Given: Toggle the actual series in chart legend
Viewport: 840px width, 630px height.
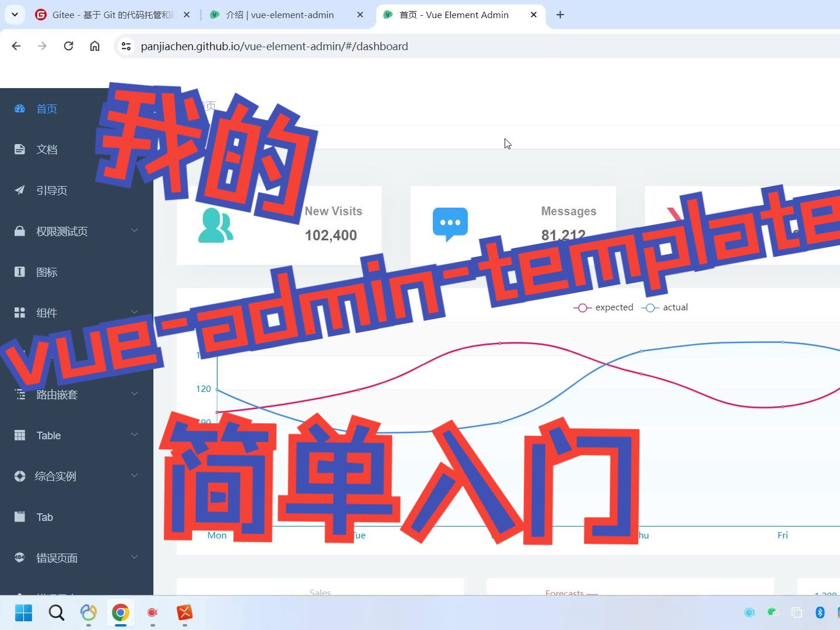Looking at the screenshot, I should pyautogui.click(x=665, y=307).
